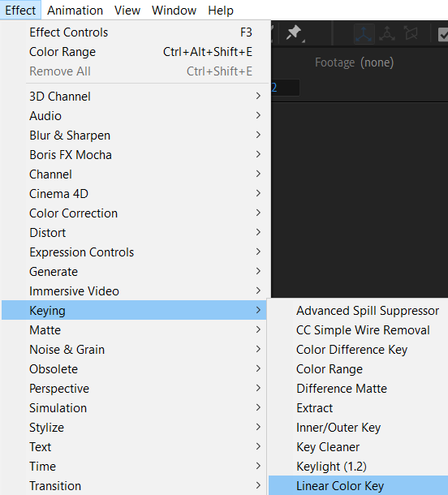Open the Window menu
Viewport: 448px width, 495px height.
(174, 11)
